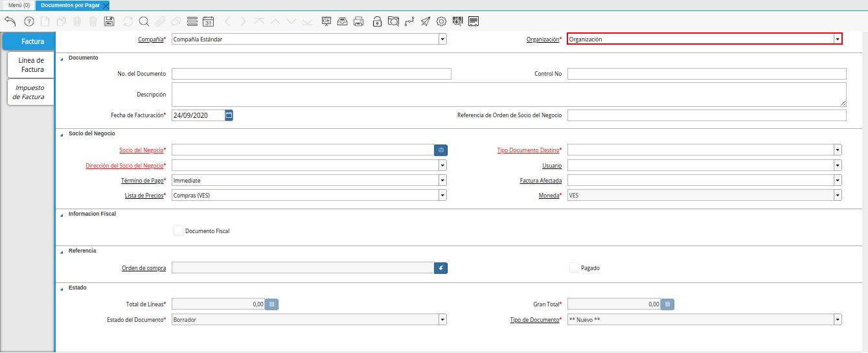Open the Tipo Documento Destino dropdown
This screenshot has width=868, height=353.
(838, 150)
